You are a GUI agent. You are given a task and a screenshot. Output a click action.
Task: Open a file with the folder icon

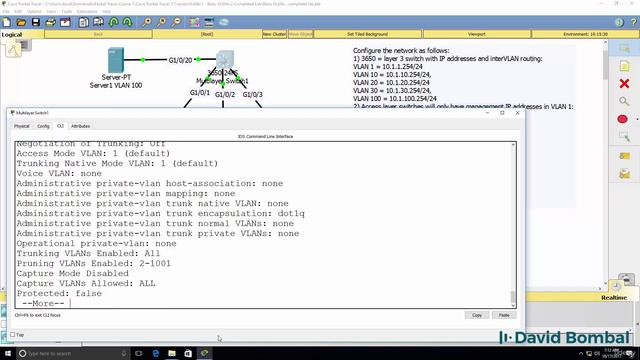tap(21, 22)
